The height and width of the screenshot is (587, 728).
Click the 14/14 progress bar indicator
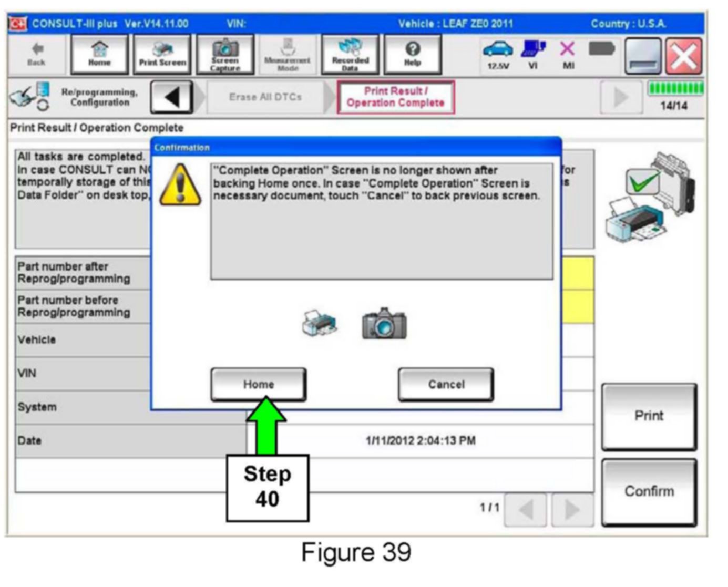[x=674, y=97]
